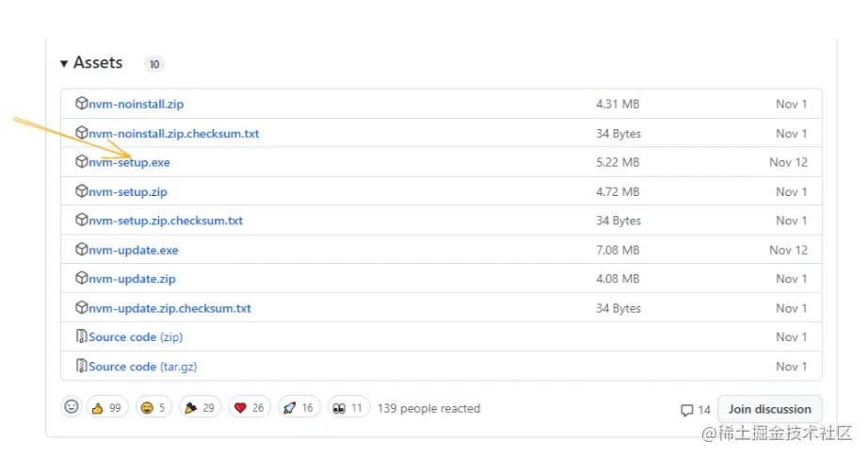868x458 pixels.
Task: Click the file-zip icon beside Source code (zip)
Action: pos(81,336)
